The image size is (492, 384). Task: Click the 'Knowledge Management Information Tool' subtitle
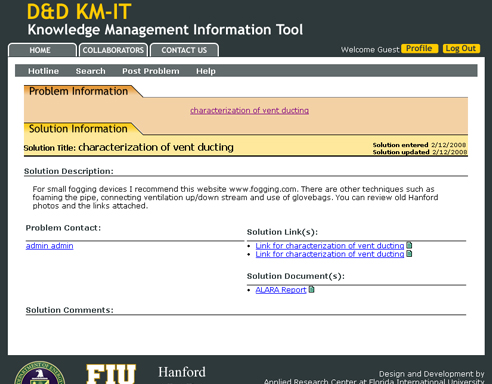(165, 30)
